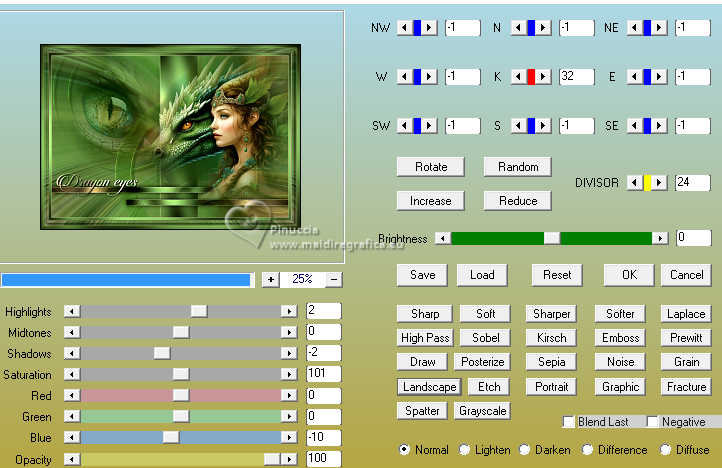Viewport: 722px width, 468px height.
Task: Decrease K value with left arrow
Action: coord(518,76)
